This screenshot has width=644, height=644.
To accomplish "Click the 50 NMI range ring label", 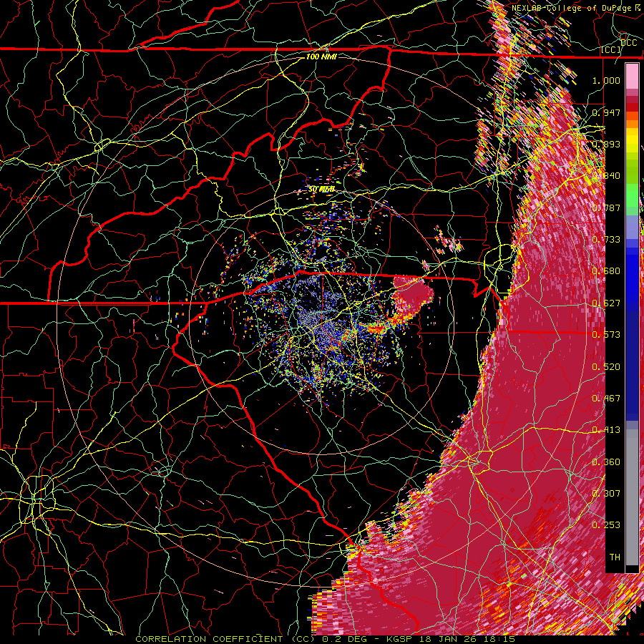I will pos(321,190).
